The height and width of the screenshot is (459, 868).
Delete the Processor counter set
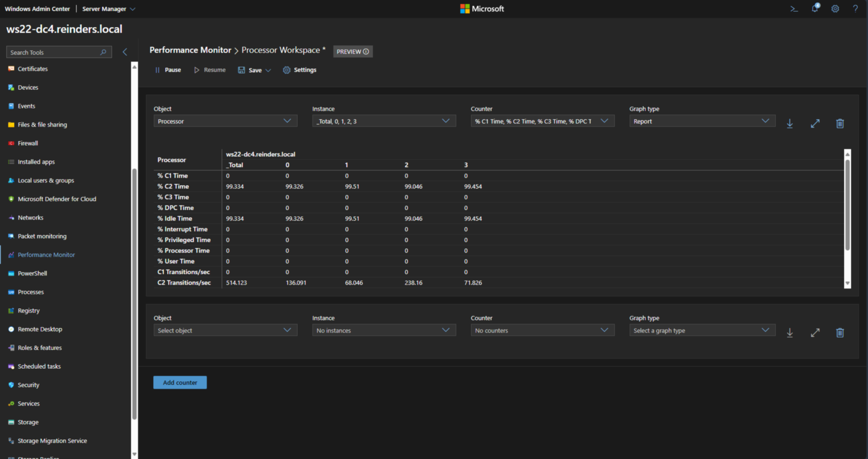[x=840, y=123]
